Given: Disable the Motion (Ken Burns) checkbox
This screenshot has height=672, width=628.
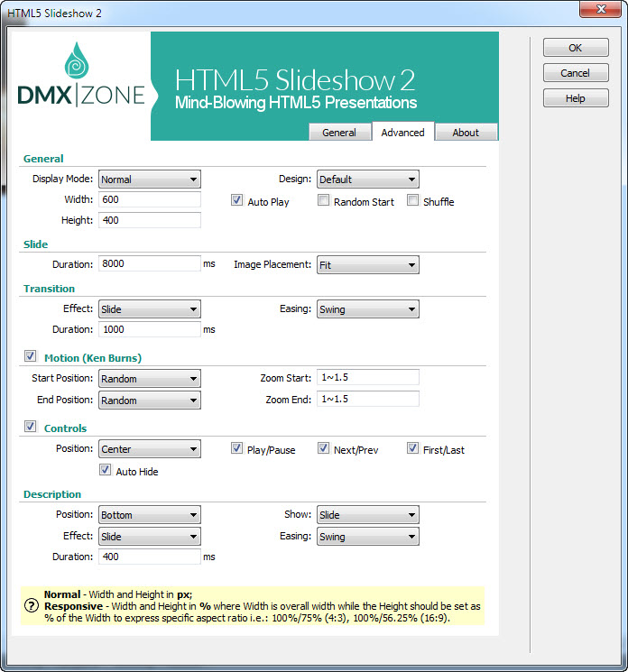Looking at the screenshot, I should click(30, 356).
